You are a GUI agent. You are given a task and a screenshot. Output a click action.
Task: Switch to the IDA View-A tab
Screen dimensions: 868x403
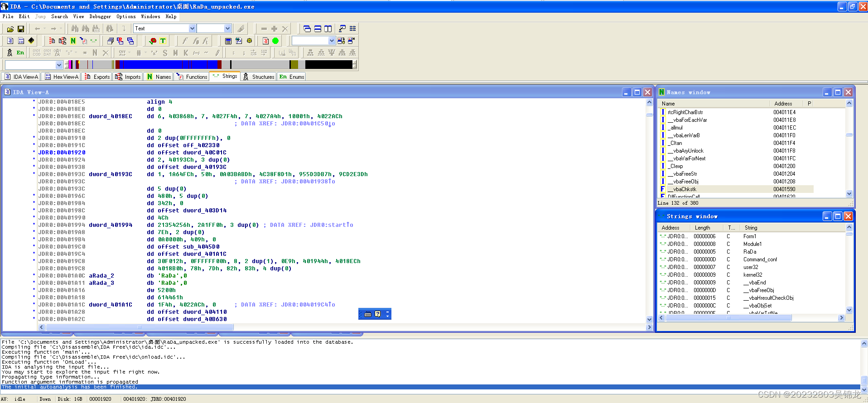pyautogui.click(x=21, y=77)
